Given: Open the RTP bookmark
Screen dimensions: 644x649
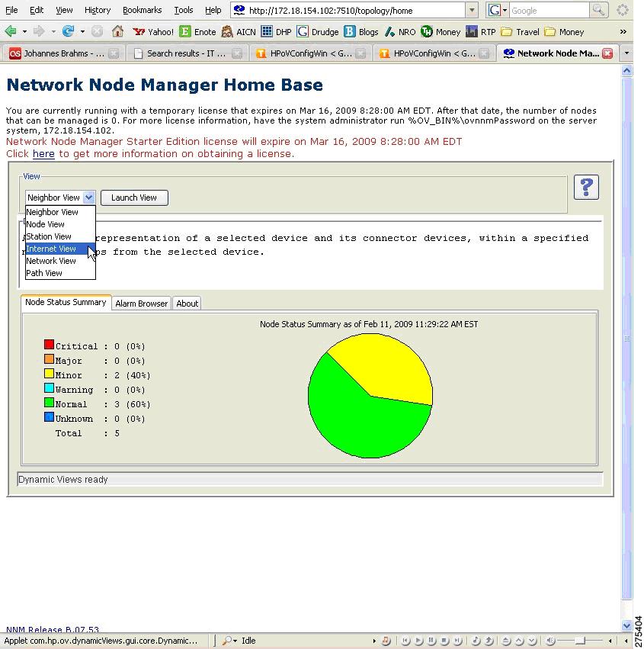Looking at the screenshot, I should click(x=481, y=32).
